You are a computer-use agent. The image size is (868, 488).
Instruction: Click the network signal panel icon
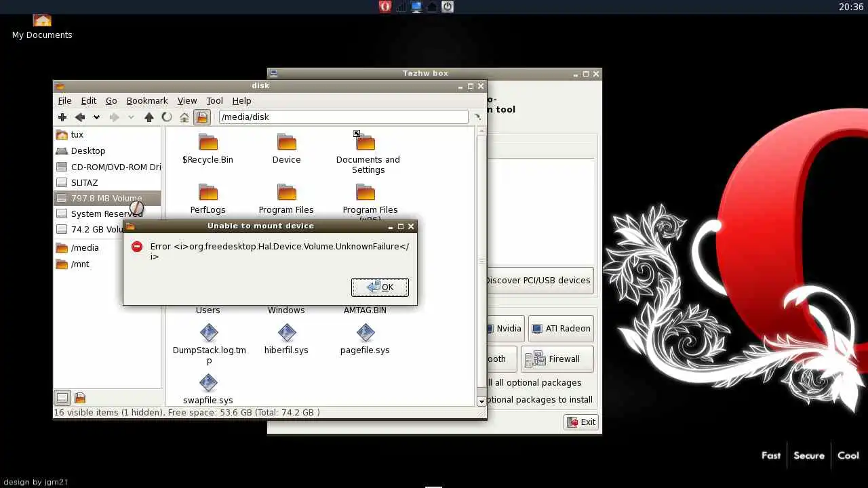click(x=400, y=7)
